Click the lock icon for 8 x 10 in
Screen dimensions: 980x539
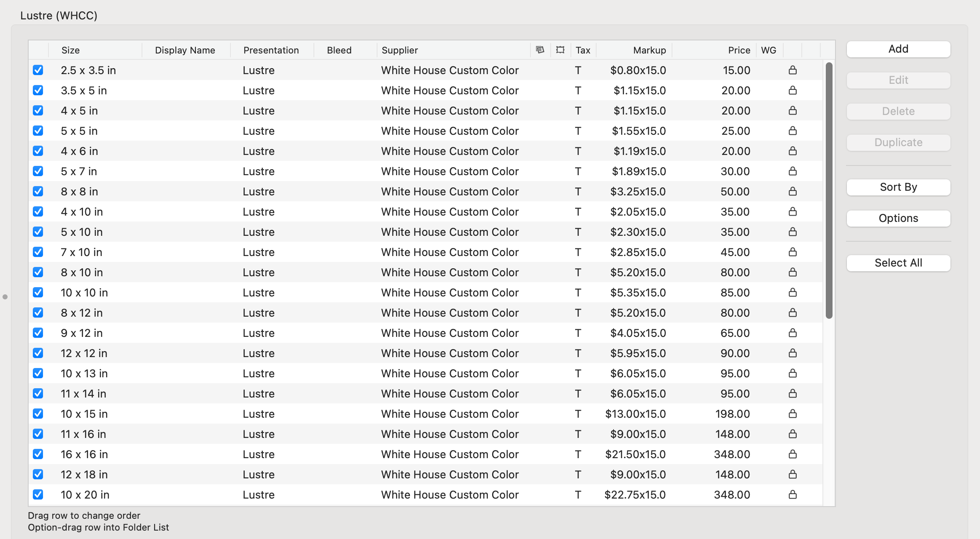[x=793, y=272]
